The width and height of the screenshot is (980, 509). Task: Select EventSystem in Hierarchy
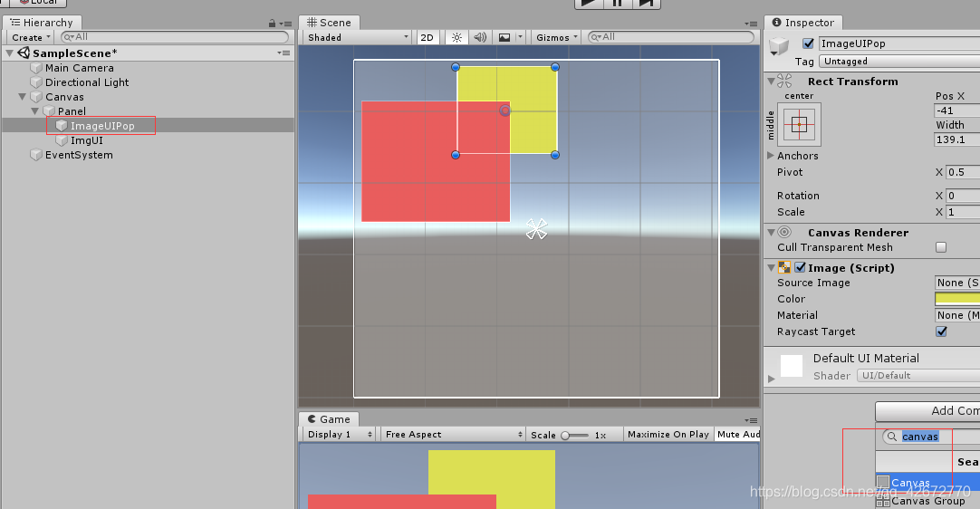(x=79, y=155)
